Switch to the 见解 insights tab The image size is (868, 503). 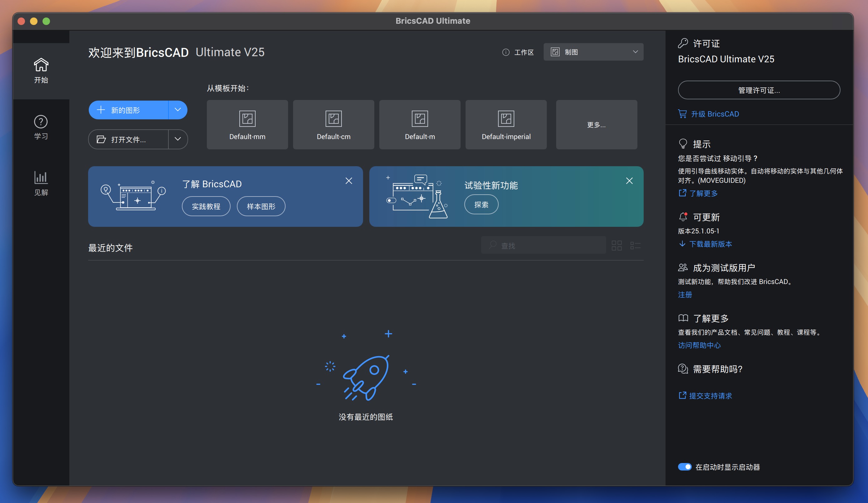[41, 183]
